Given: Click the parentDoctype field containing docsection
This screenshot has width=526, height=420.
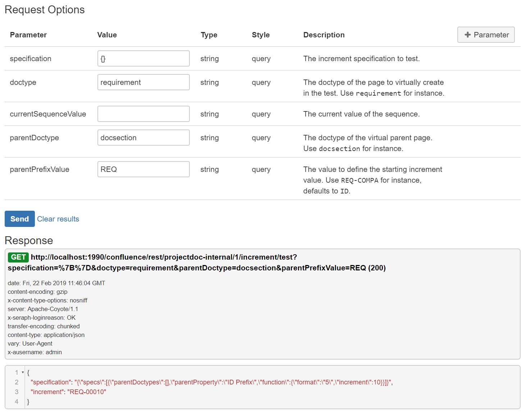Looking at the screenshot, I should pyautogui.click(x=143, y=138).
